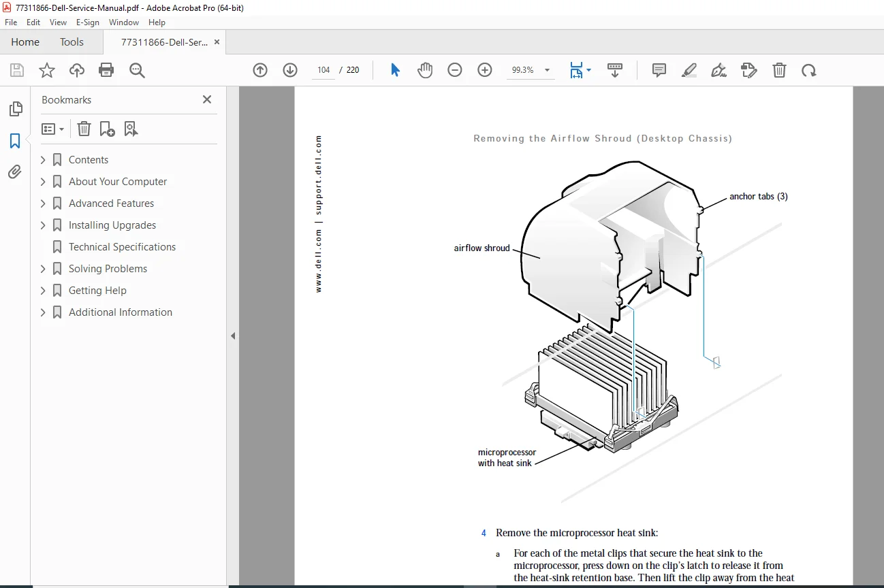Screen dimensions: 884x588
Task: Go to previous page arrow icon
Action: point(260,70)
